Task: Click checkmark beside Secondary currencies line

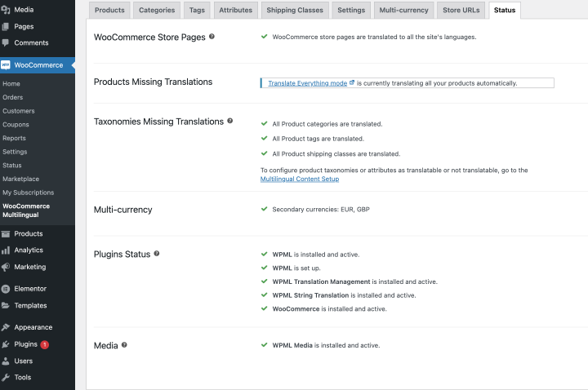Action: coord(264,209)
